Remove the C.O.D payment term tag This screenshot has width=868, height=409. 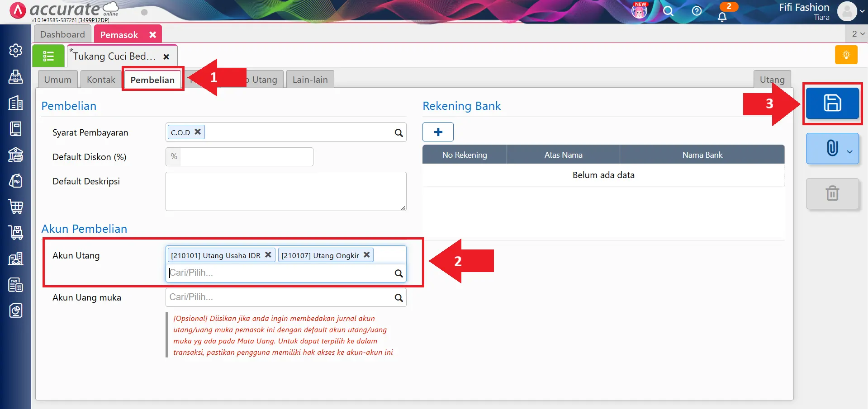pyautogui.click(x=198, y=132)
